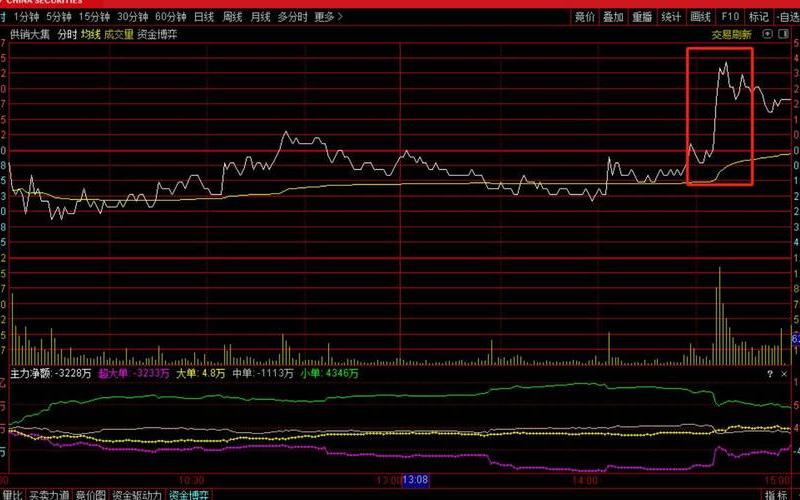
Task: Open the 画线 drawing tool
Action: point(700,17)
